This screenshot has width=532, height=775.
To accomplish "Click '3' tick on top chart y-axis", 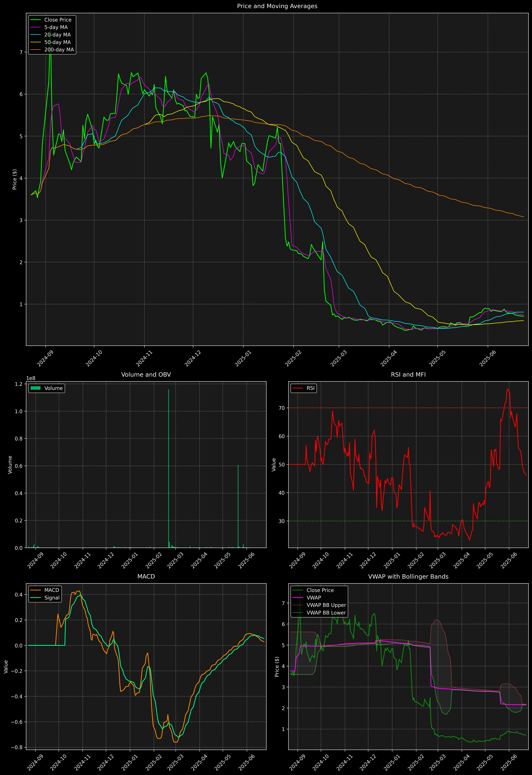I will 21,220.
